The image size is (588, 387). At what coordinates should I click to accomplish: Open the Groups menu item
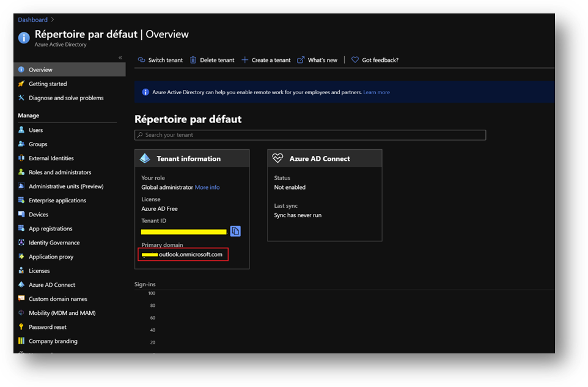click(x=38, y=144)
